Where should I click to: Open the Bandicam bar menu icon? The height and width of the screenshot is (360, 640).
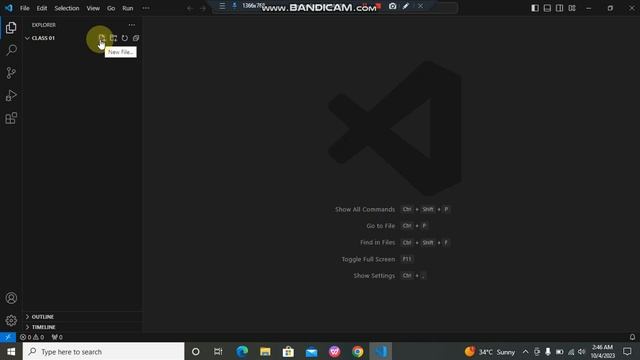click(x=222, y=6)
